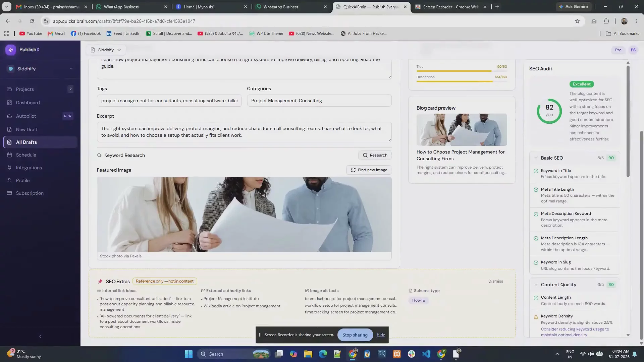This screenshot has width=644, height=362.
Task: Switch to Home | Mynaukri tab
Action: (211, 7)
